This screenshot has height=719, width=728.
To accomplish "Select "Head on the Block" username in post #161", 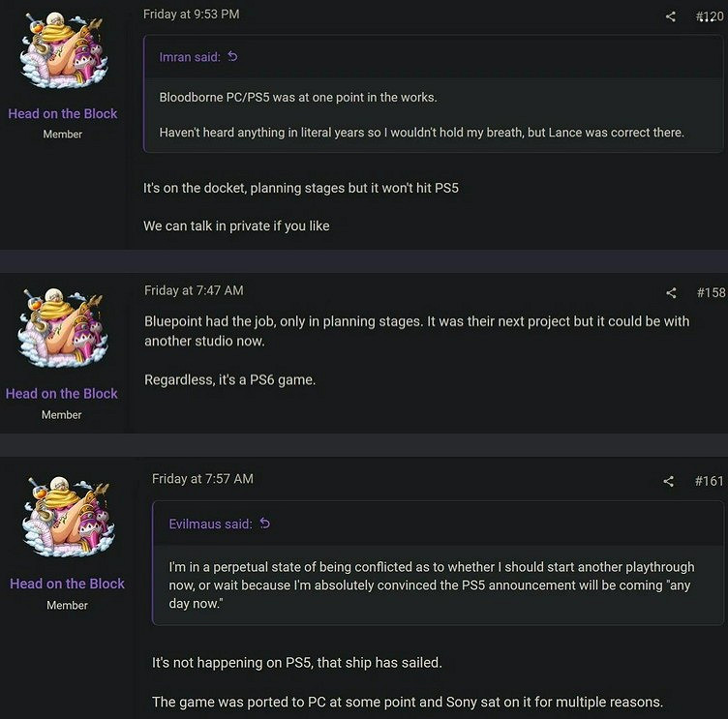I will (67, 584).
